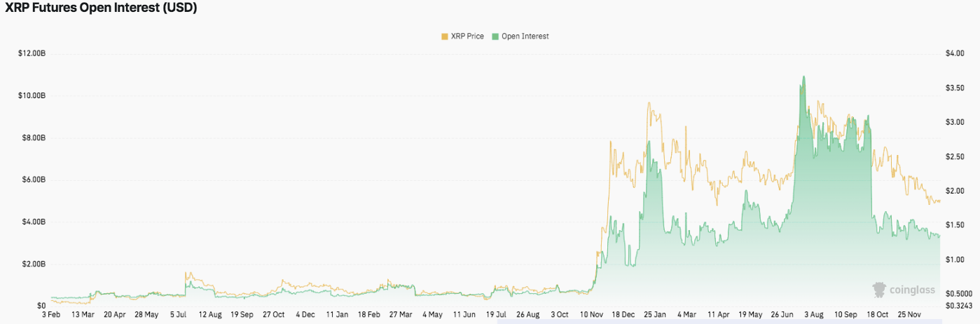Select the 10 Nov date marker
Viewport: 980px width, 324px height.
click(595, 316)
